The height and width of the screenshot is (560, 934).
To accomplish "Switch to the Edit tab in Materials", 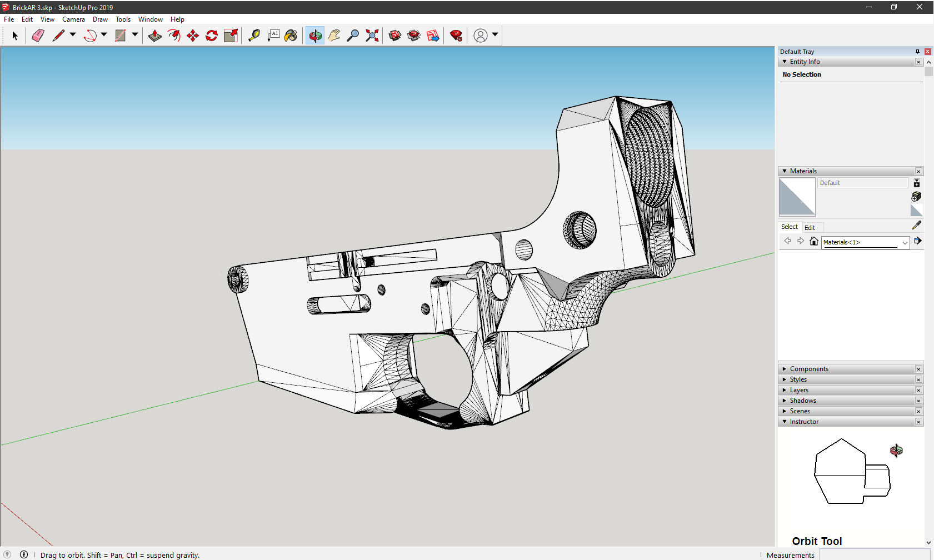I will pyautogui.click(x=810, y=227).
